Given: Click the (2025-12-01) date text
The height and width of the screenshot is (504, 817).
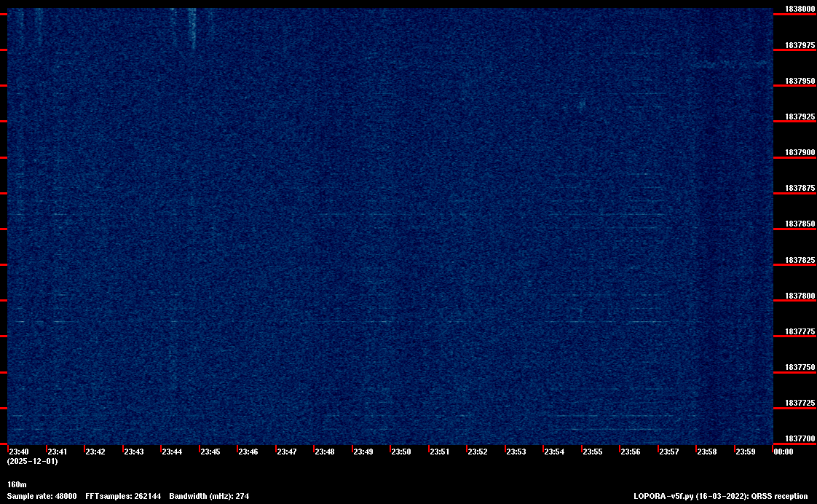Looking at the screenshot, I should tap(32, 461).
